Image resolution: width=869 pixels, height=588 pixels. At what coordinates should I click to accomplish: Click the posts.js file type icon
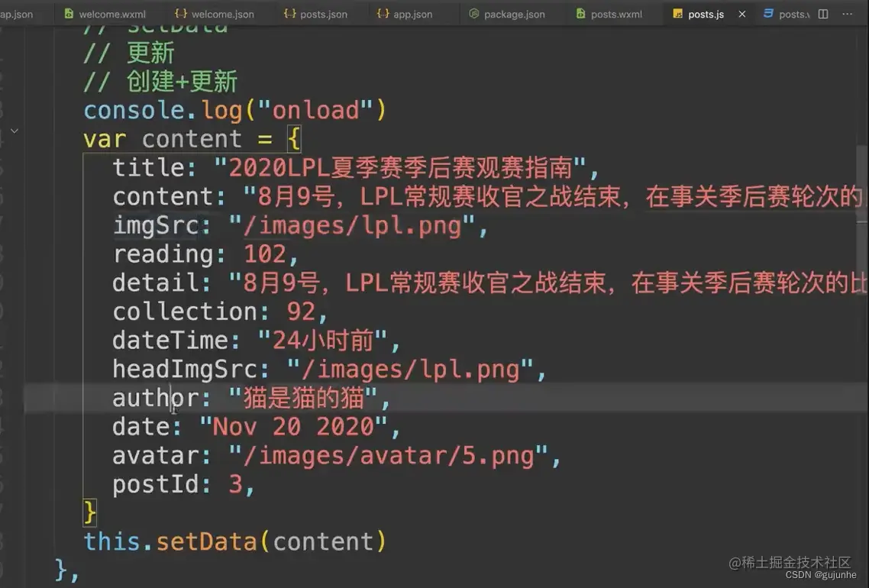[x=677, y=14]
